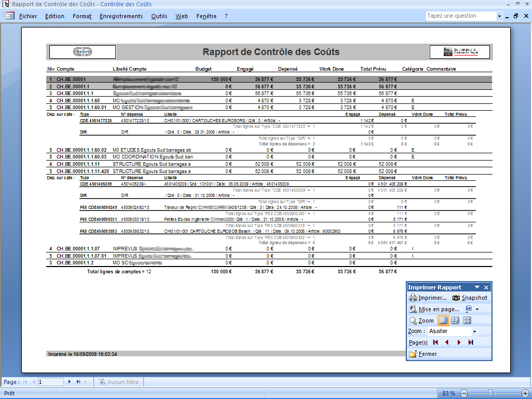The width and height of the screenshot is (532, 399).
Task: Open the help question mark menu
Action: click(227, 16)
